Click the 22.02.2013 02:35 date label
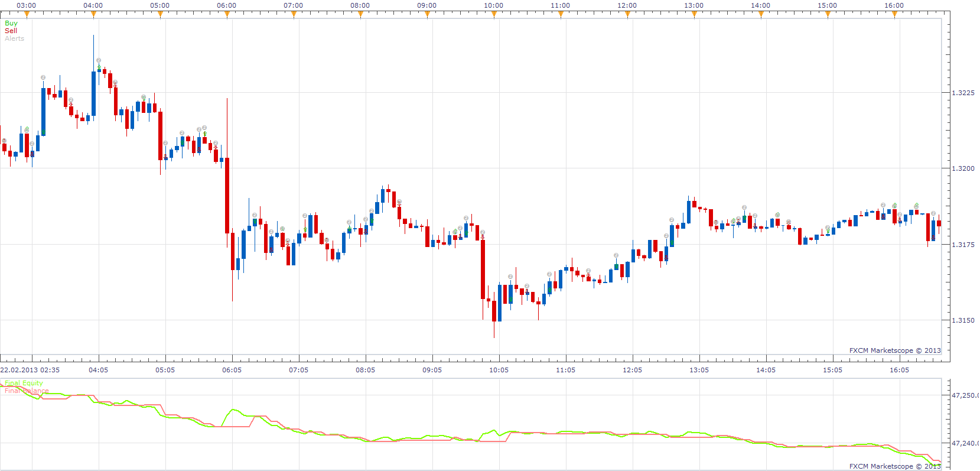Viewport: 980px width, 471px height. point(30,370)
